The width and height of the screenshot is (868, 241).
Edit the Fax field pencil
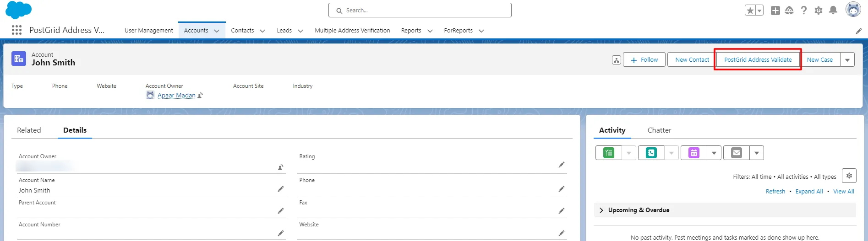(562, 211)
